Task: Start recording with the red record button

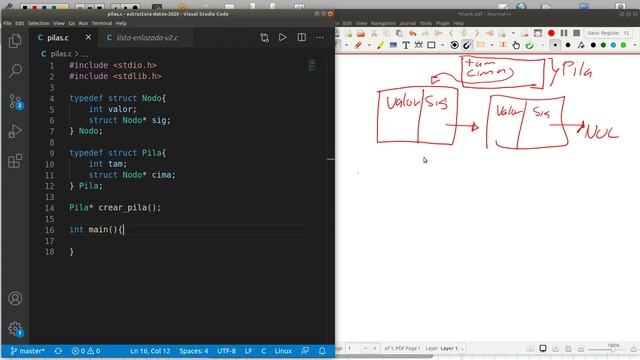Action: click(551, 33)
